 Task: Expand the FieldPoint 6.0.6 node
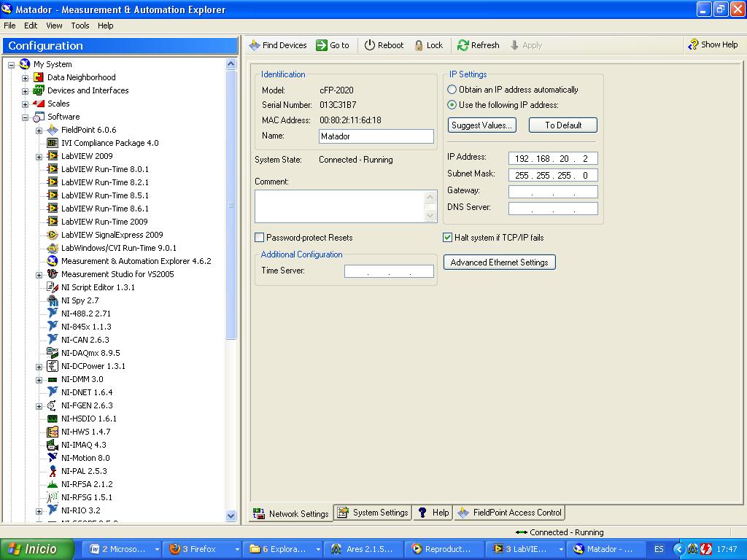[39, 131]
